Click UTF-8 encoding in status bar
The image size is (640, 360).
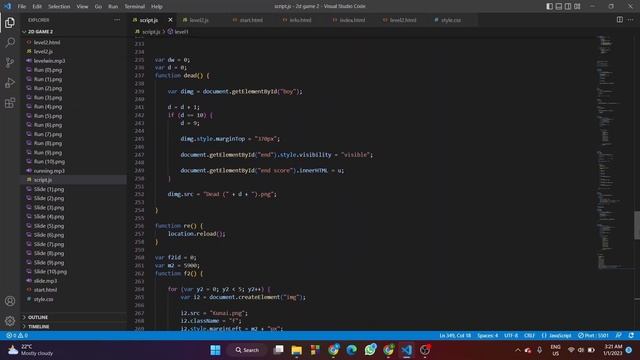tap(511, 335)
